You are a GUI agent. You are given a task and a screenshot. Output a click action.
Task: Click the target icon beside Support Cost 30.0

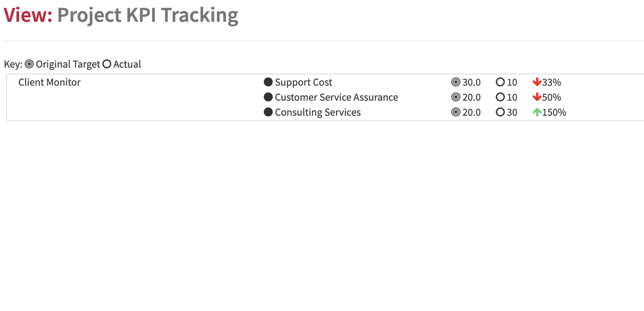coord(456,82)
